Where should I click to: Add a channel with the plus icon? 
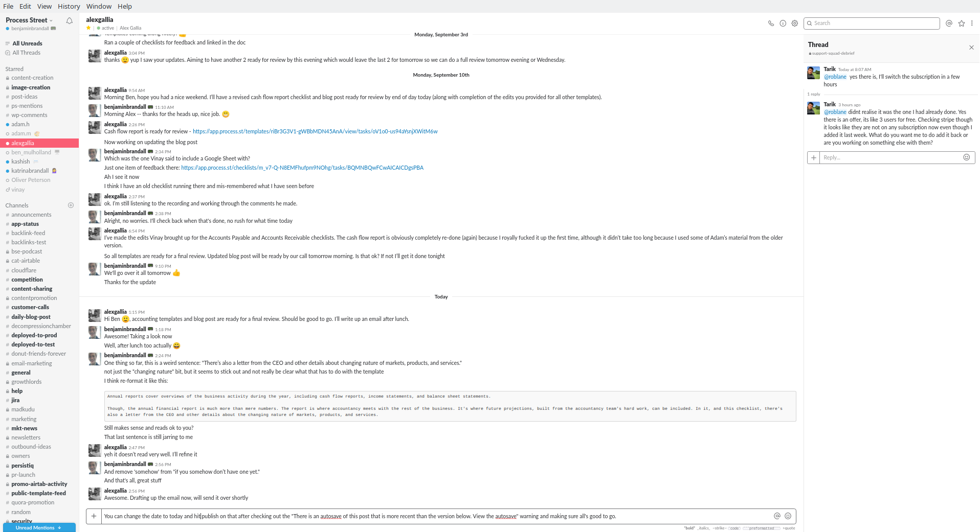tap(71, 205)
